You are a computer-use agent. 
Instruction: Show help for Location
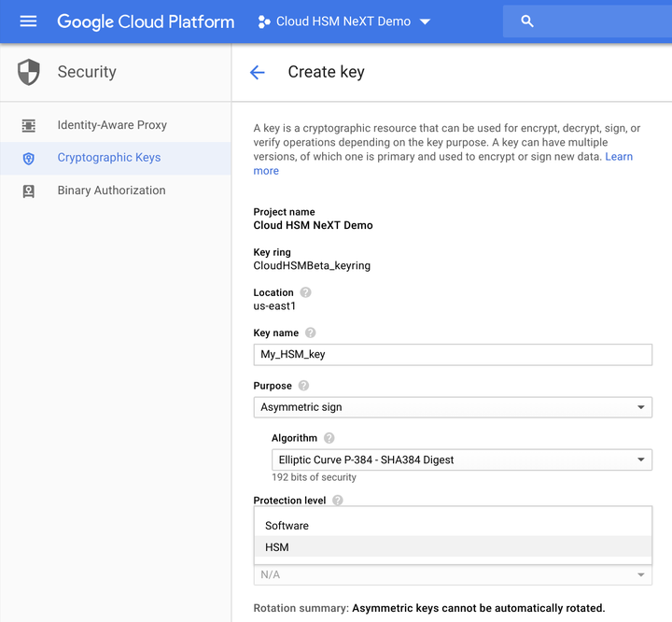coord(305,292)
